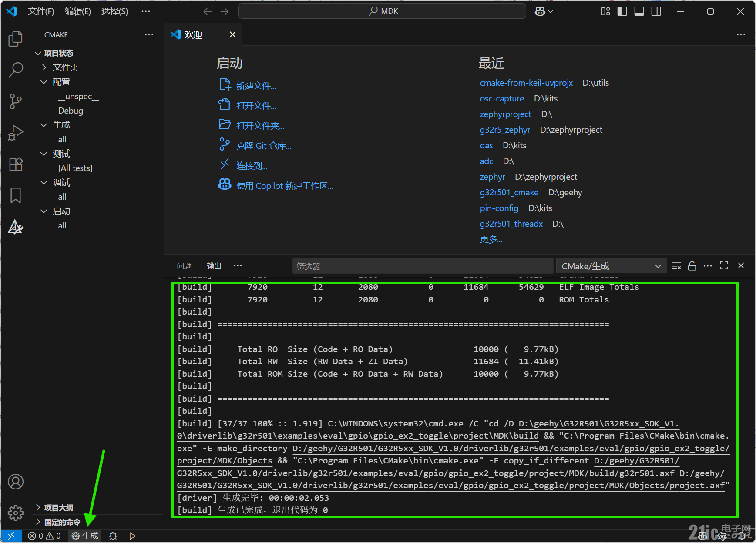756x543 pixels.
Task: Switch to the 问题 tab
Action: (x=184, y=265)
